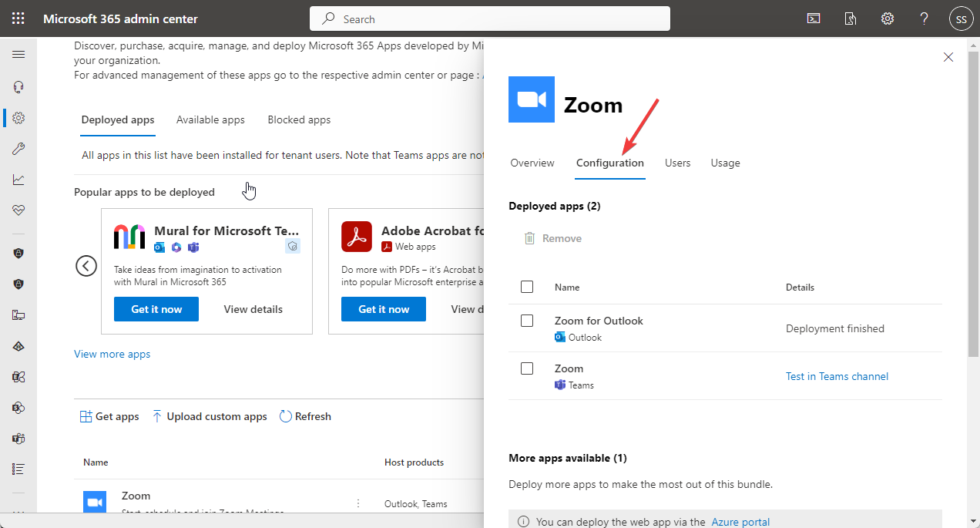This screenshot has width=980, height=528.
Task: Check the select-all checkbox above the app list
Action: pos(527,286)
